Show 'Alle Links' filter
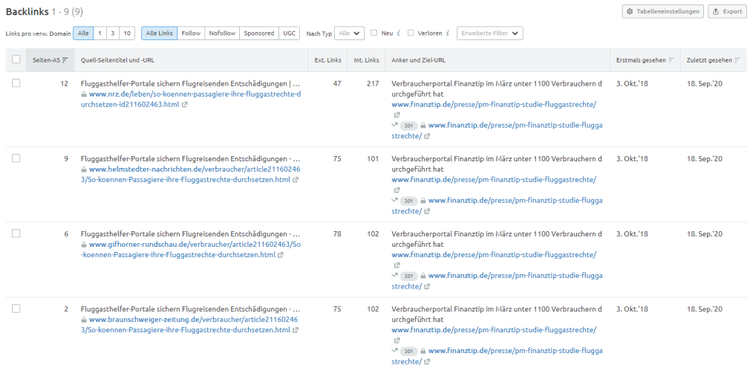Viewport: 750px width, 365px height. (159, 33)
